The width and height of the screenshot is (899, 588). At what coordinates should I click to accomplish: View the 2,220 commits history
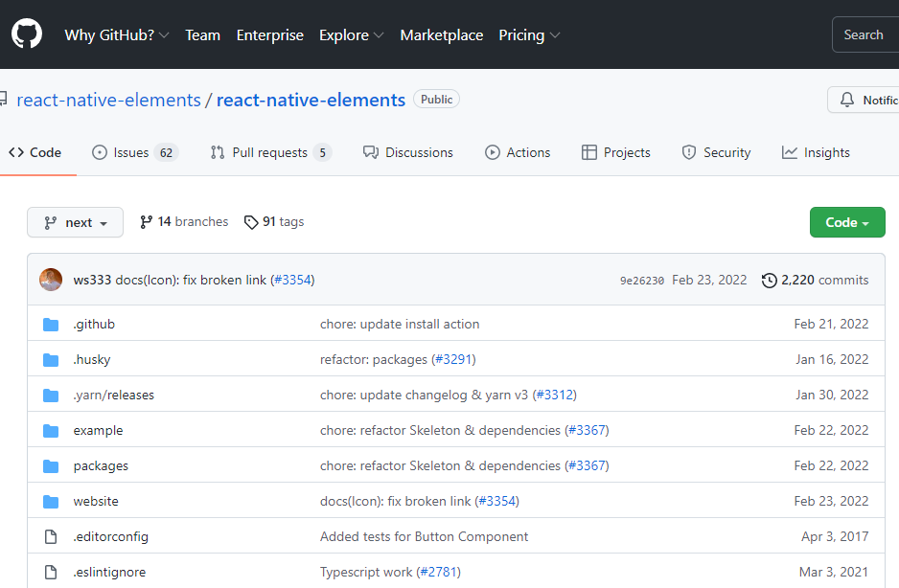click(x=815, y=280)
